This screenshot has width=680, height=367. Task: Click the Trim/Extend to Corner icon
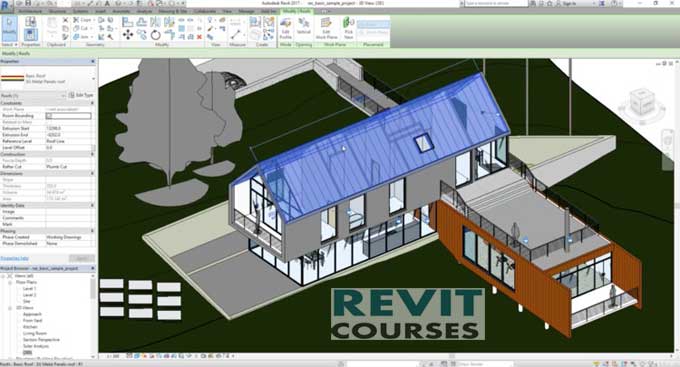pyautogui.click(x=169, y=35)
